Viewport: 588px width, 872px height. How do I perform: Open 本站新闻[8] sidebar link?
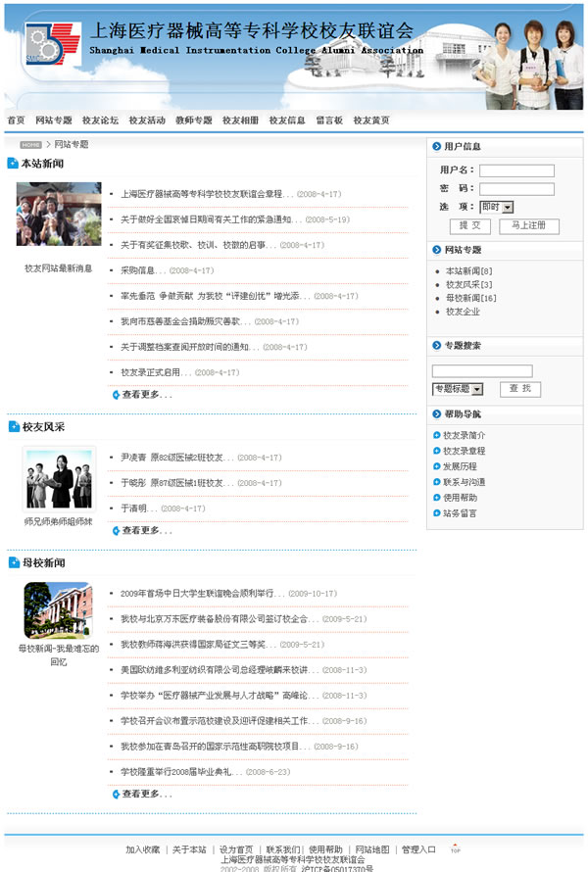468,271
